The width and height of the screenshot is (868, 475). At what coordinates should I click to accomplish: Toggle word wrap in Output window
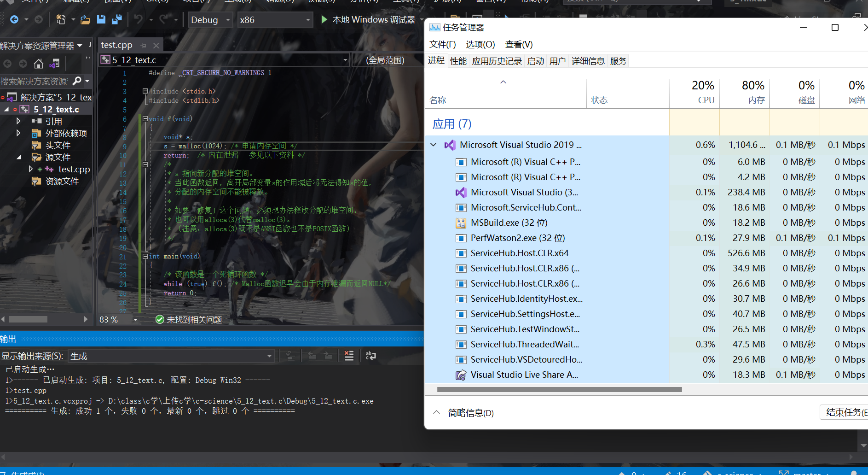coord(371,356)
